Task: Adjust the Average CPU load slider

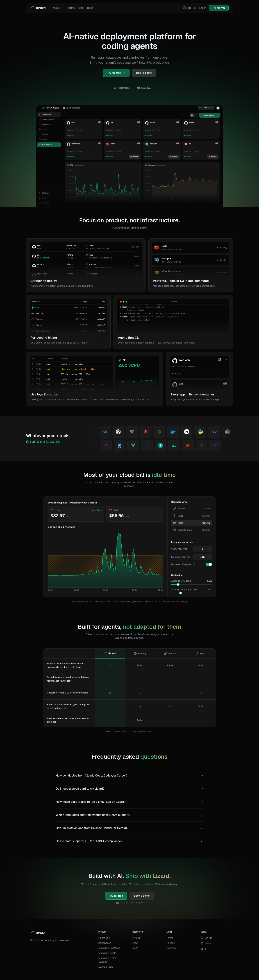Action: pyautogui.click(x=192, y=585)
